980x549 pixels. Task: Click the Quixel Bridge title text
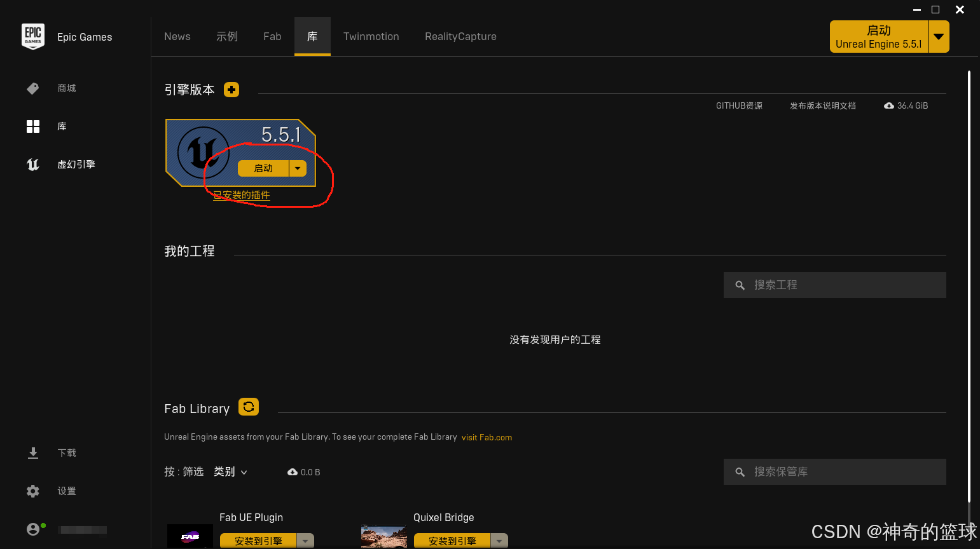click(444, 517)
